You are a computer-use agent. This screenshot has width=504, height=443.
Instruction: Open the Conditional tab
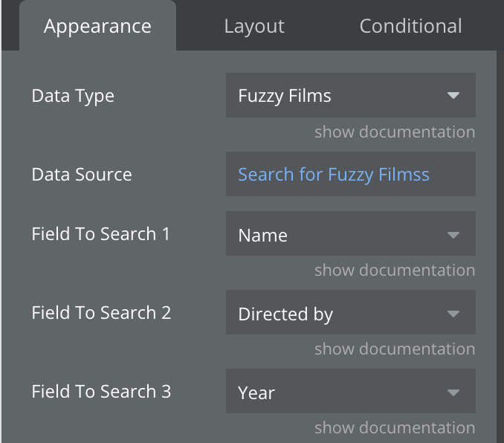pyautogui.click(x=410, y=27)
